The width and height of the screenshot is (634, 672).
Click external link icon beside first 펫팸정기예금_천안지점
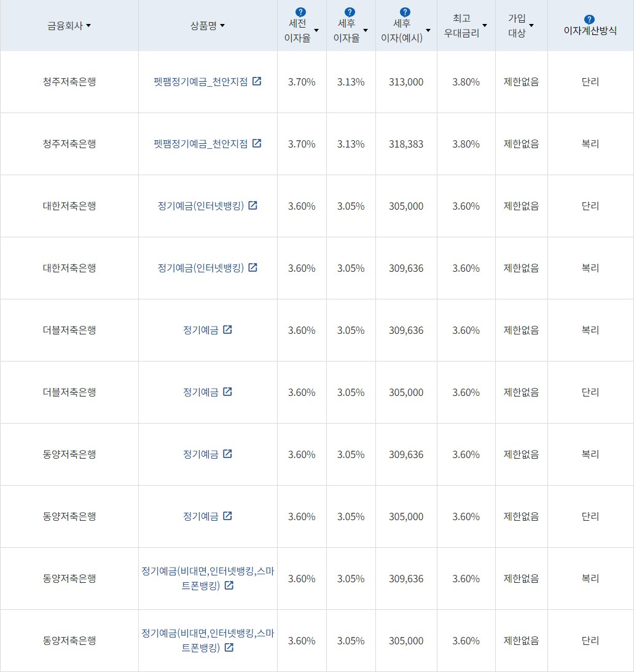257,81
